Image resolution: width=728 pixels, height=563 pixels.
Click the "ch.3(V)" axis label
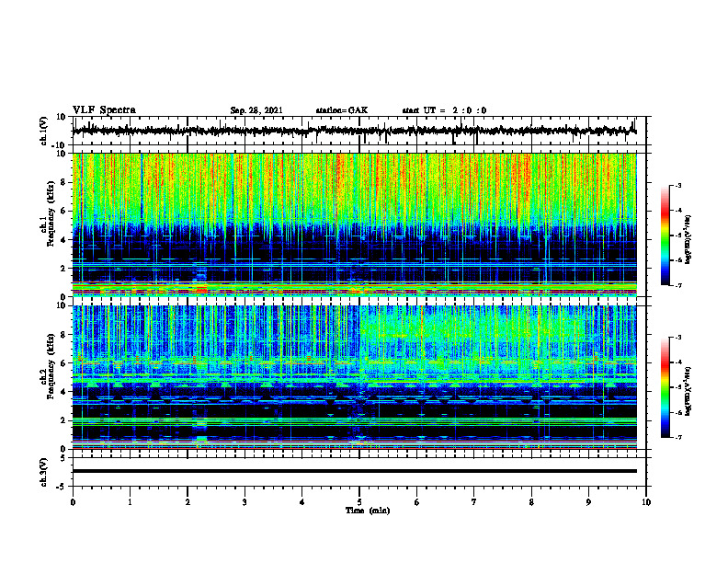point(44,472)
